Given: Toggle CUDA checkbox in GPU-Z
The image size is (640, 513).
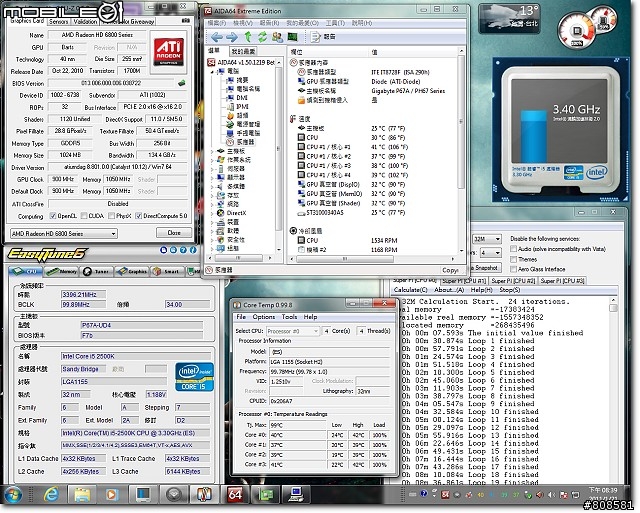Looking at the screenshot, I should [x=84, y=216].
